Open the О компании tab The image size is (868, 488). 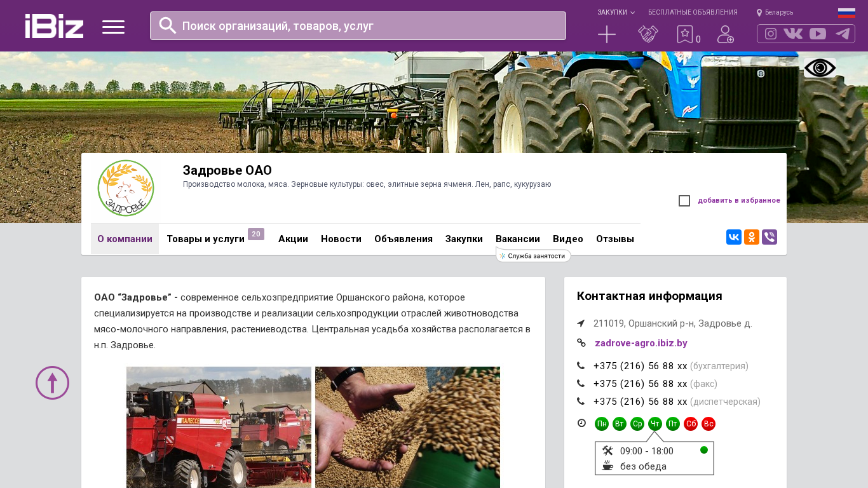click(125, 239)
